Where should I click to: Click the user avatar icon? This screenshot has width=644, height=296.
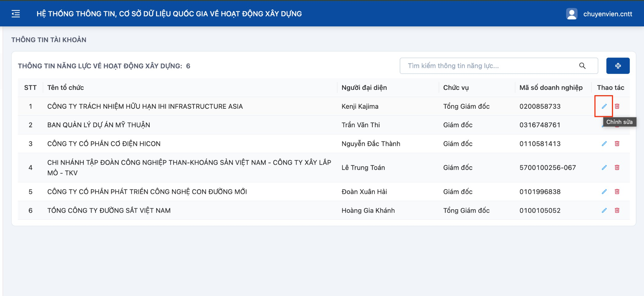pos(572,14)
